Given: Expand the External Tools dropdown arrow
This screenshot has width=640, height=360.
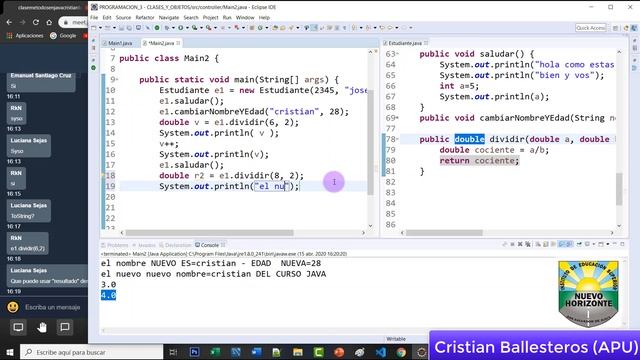Looking at the screenshot, I should point(215,28).
